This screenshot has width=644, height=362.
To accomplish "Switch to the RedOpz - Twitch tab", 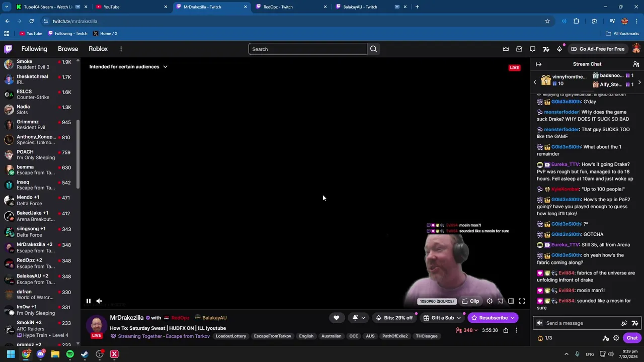I will (x=291, y=7).
